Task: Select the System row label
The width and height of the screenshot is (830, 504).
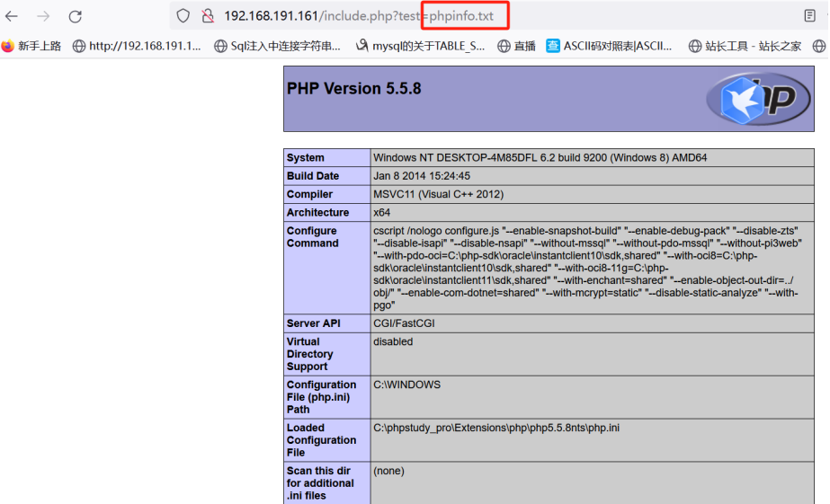Action: [x=327, y=157]
